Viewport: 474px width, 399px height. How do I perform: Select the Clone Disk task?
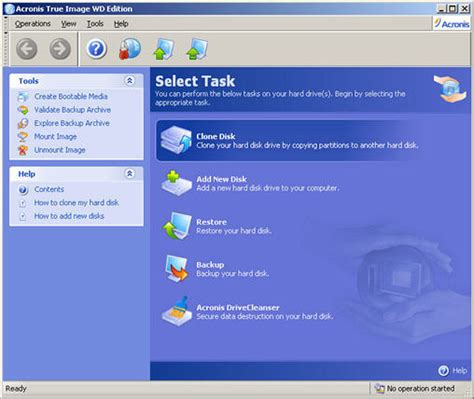[x=288, y=140]
